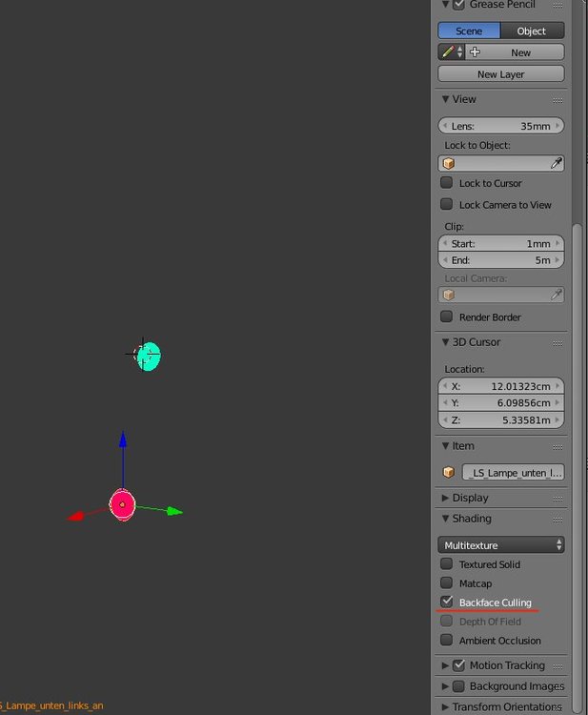Click the Clip End 5m field
Image resolution: width=588 pixels, height=715 pixels.
click(x=501, y=260)
